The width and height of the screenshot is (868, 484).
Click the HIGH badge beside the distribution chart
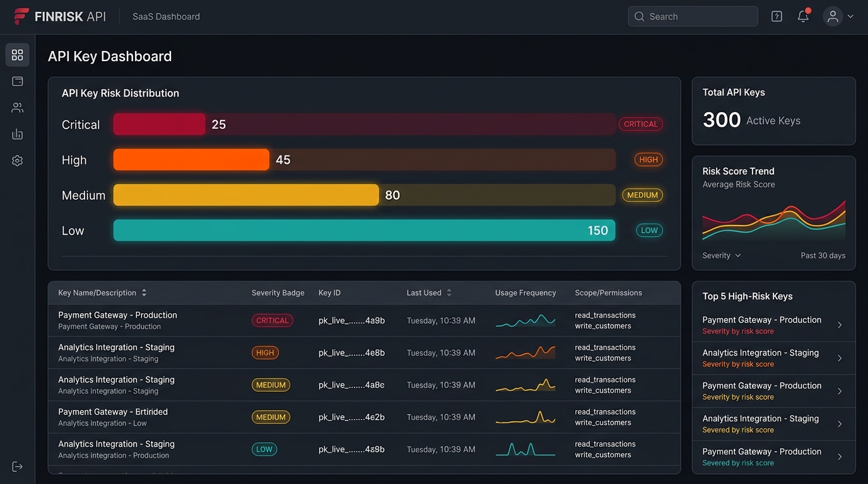[648, 159]
